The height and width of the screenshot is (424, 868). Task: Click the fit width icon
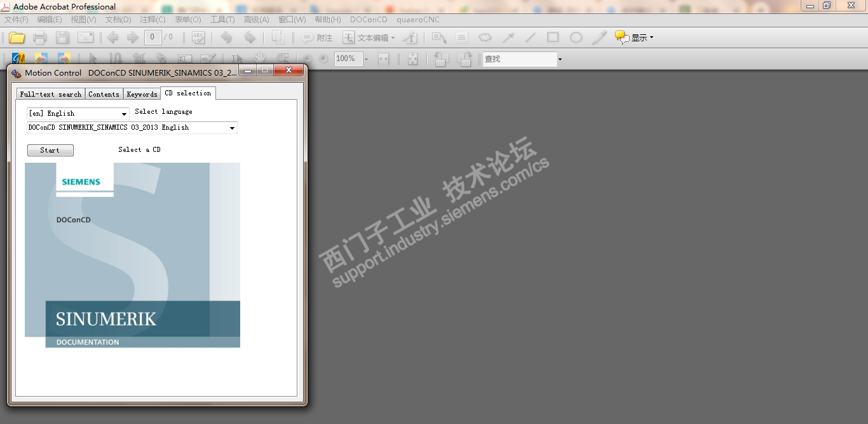tap(384, 58)
